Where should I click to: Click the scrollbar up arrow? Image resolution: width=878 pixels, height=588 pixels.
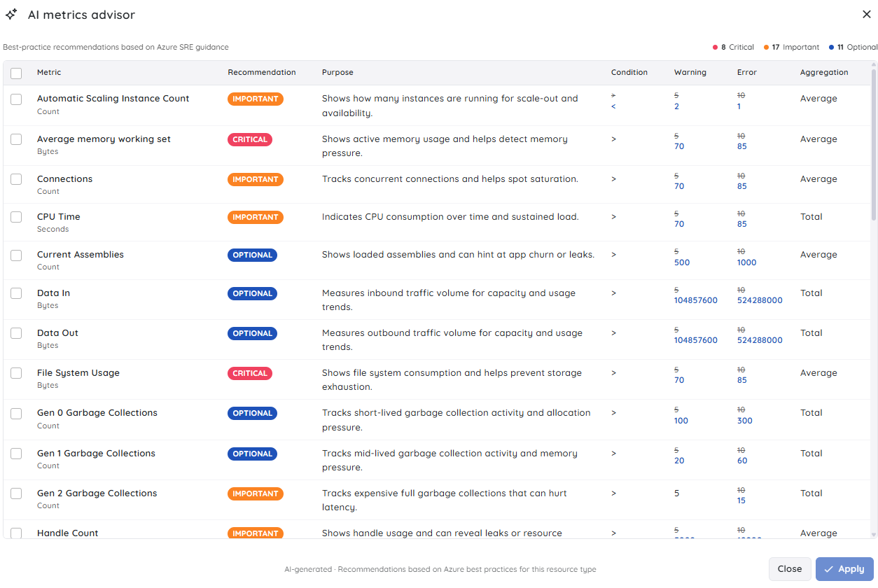[873, 64]
